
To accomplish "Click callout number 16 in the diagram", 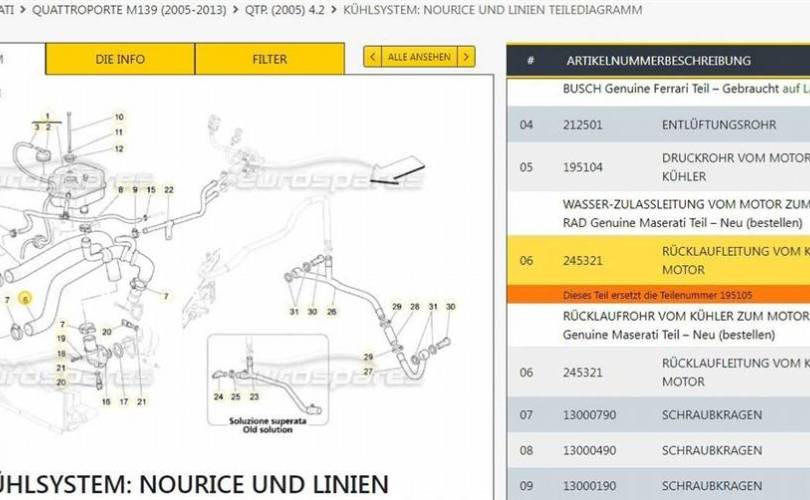I will point(106,402).
